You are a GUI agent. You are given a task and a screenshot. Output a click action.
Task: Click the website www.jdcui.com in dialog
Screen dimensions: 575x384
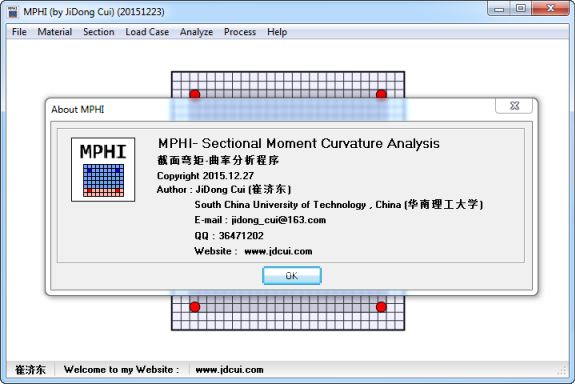[x=278, y=251]
